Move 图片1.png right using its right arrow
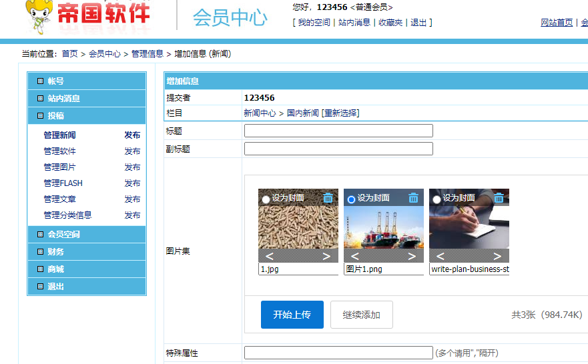This screenshot has width=588, height=364. click(412, 257)
